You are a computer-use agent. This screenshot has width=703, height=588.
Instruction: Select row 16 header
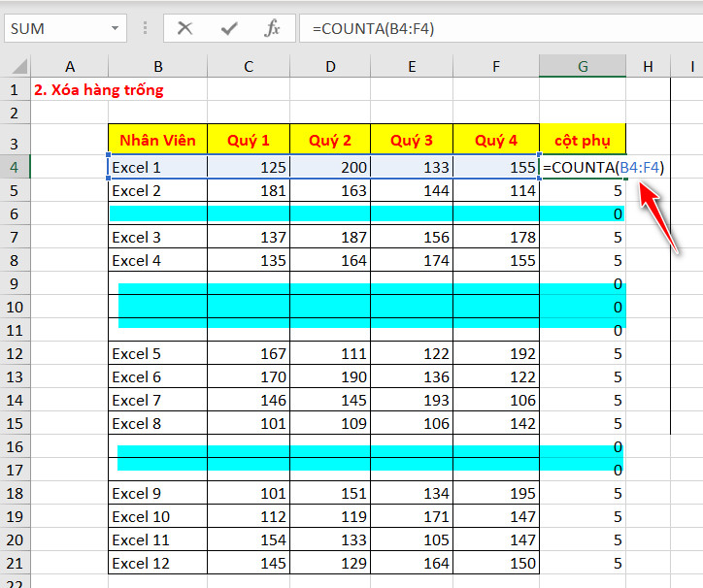pyautogui.click(x=15, y=447)
